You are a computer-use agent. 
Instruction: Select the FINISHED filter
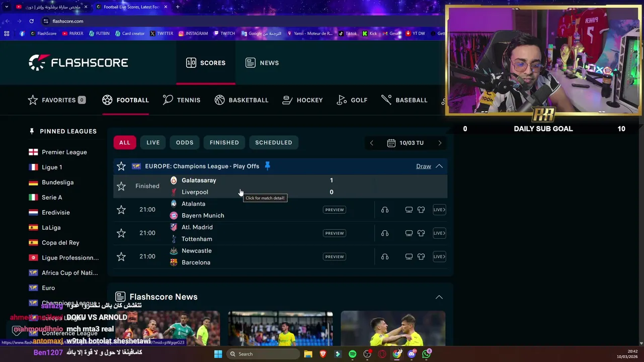(x=224, y=143)
